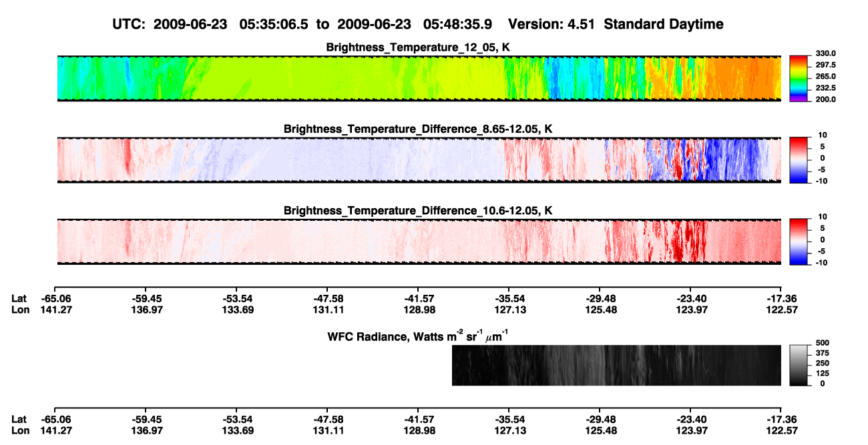868x445 pixels.
Task: Click longitude 123.97 on bottom axis below WFC image
Action: [692, 430]
